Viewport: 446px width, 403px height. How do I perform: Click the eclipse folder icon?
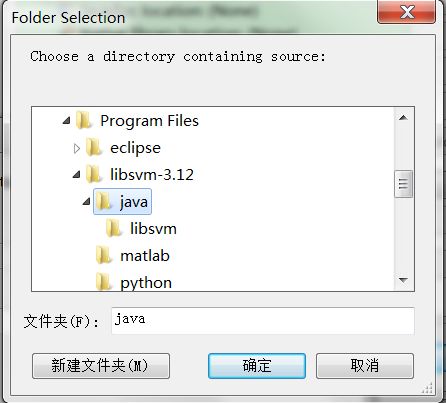click(93, 148)
